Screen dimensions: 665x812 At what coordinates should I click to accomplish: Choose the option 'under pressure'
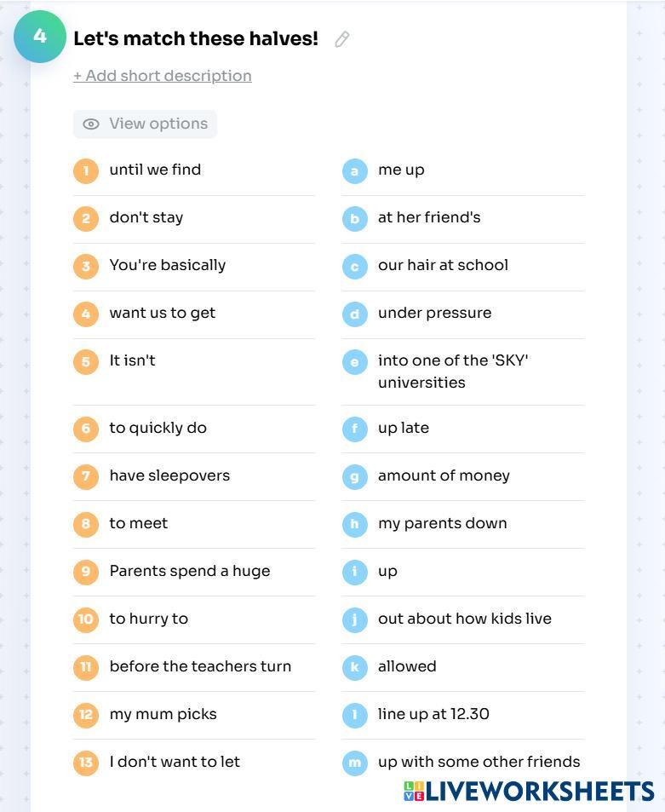click(x=434, y=313)
